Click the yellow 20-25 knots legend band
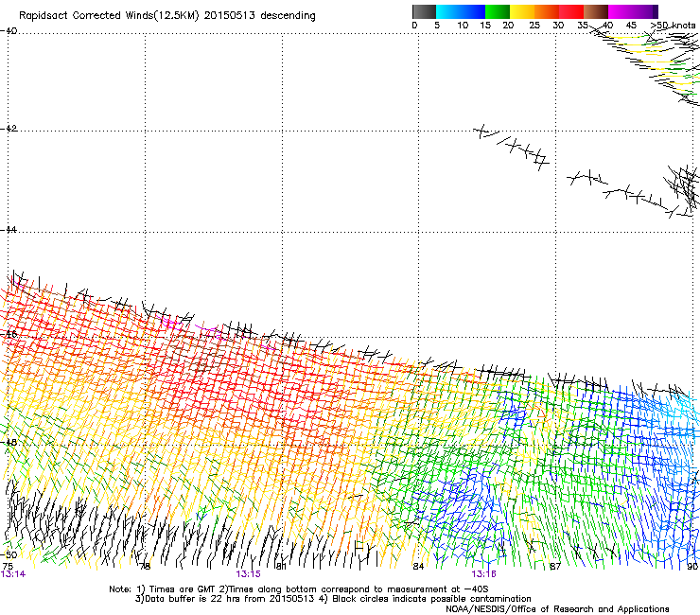Image resolution: width=700 pixels, height=615 pixels. tap(522, 11)
